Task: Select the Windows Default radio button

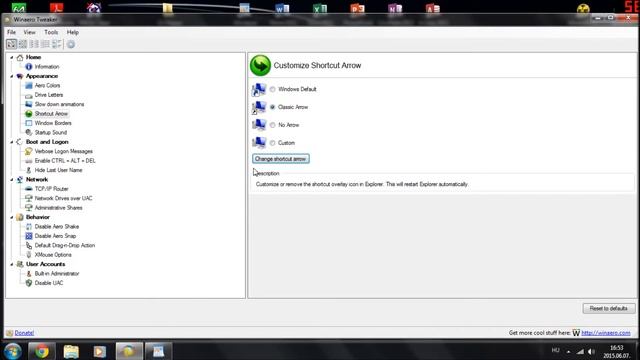Action: tap(273, 89)
